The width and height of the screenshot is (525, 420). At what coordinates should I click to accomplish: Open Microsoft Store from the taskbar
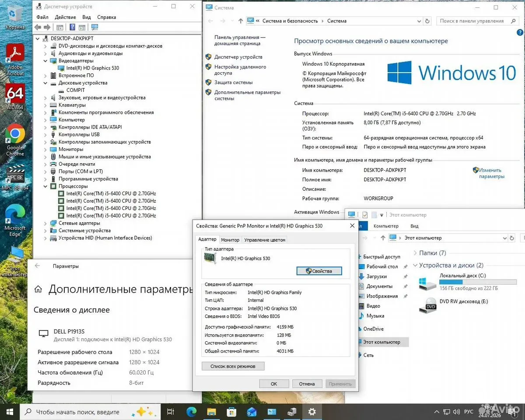pos(231,412)
